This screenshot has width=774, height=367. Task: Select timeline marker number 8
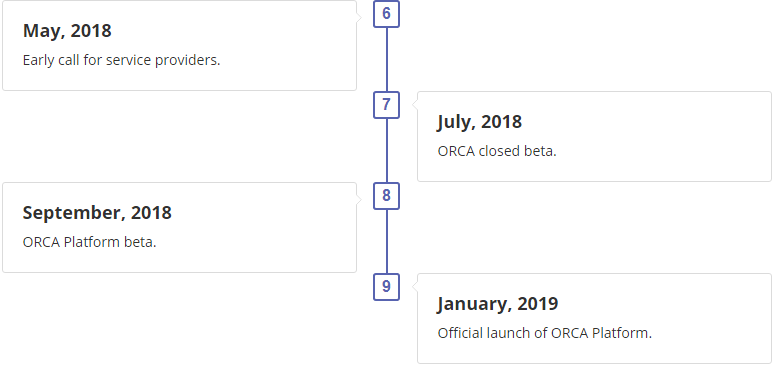tap(386, 196)
